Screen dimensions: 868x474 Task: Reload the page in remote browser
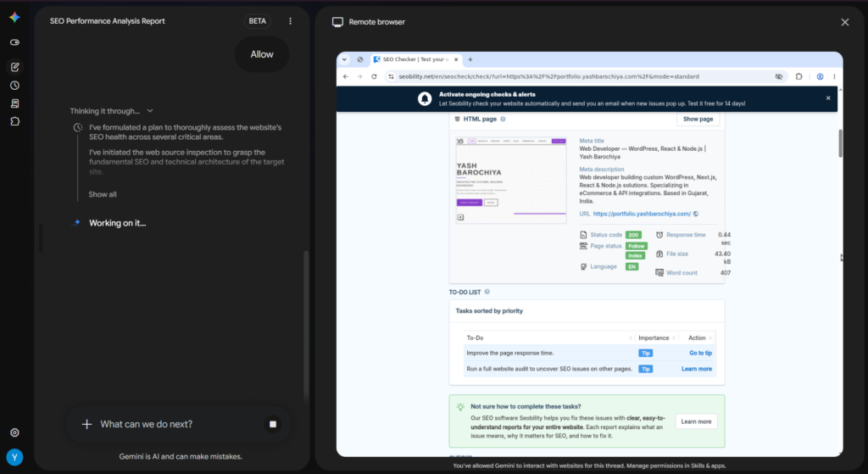tap(374, 76)
